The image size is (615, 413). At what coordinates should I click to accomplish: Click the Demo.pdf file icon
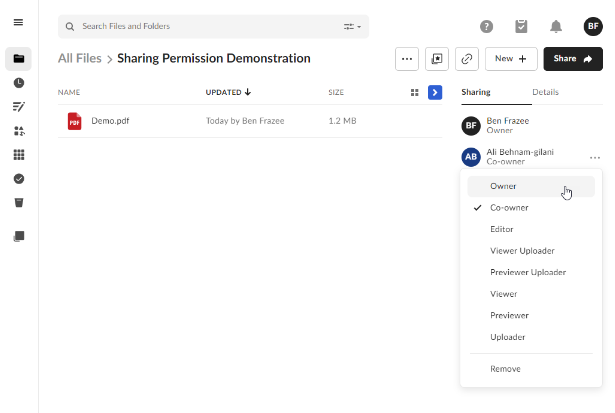pyautogui.click(x=74, y=121)
